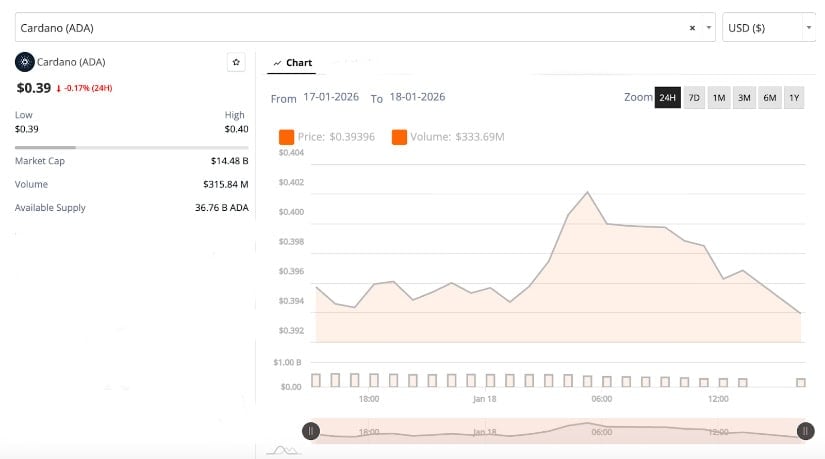Click the left range navigator handle
825x459 pixels.
[x=312, y=431]
